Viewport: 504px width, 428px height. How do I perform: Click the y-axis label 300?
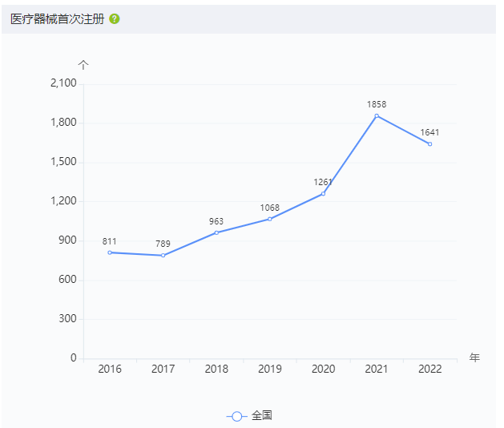point(67,319)
